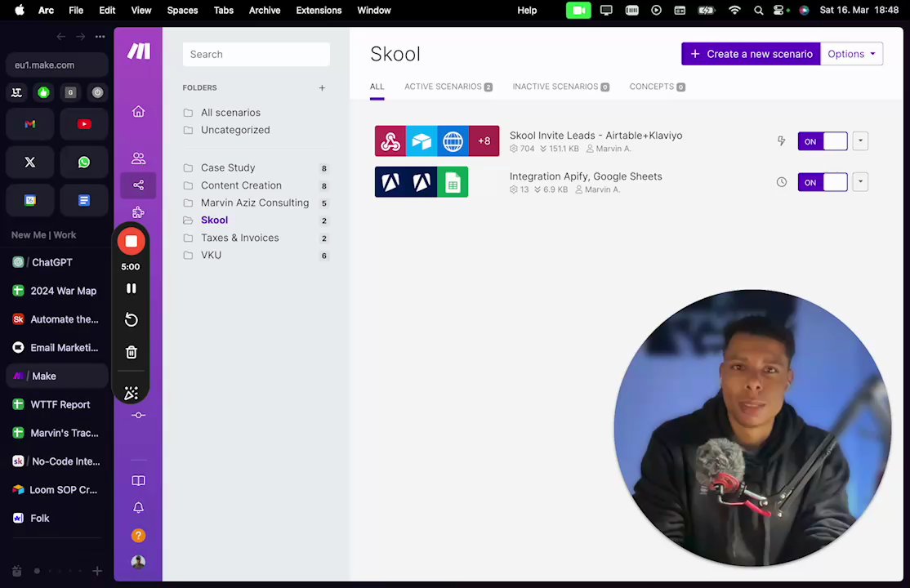The width and height of the screenshot is (910, 588).
Task: Pause the Loom recording
Action: click(132, 288)
